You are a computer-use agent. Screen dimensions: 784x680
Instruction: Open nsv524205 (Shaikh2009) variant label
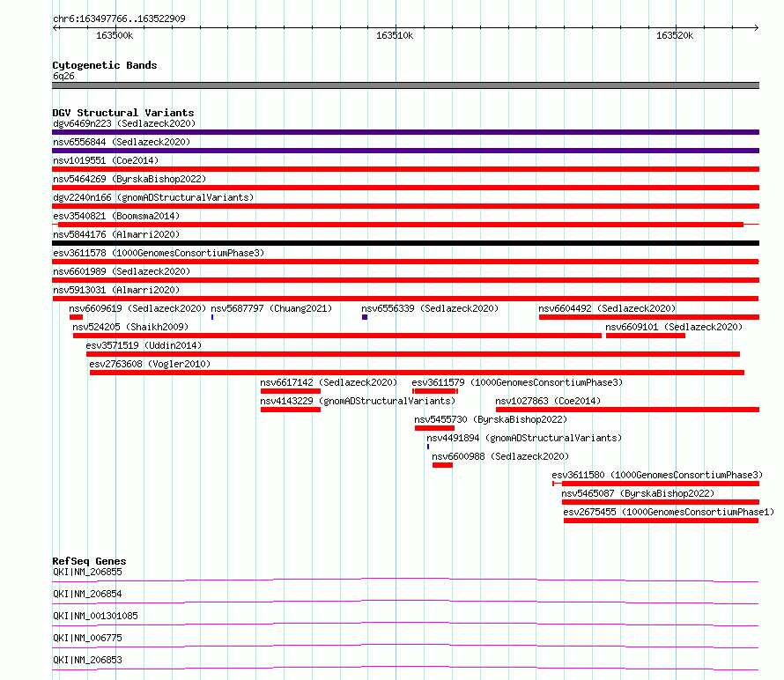coord(130,327)
